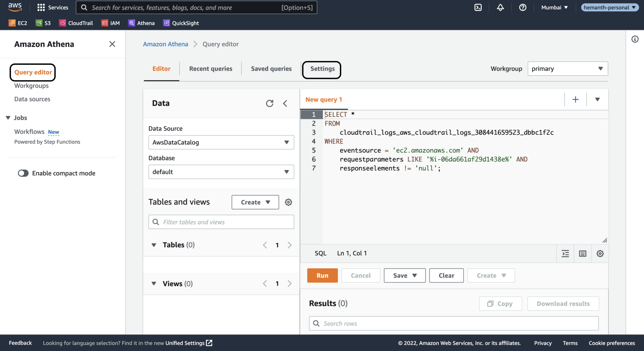The height and width of the screenshot is (351, 644).
Task: Run the SQL query
Action: pos(322,275)
